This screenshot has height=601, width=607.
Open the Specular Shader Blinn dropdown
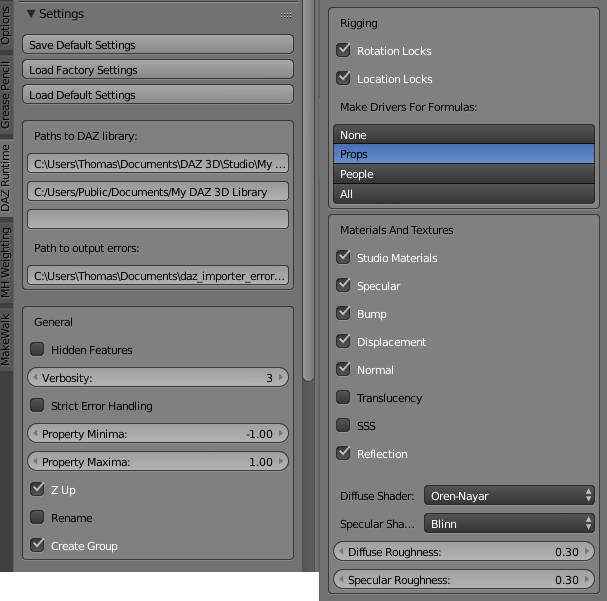pos(509,524)
